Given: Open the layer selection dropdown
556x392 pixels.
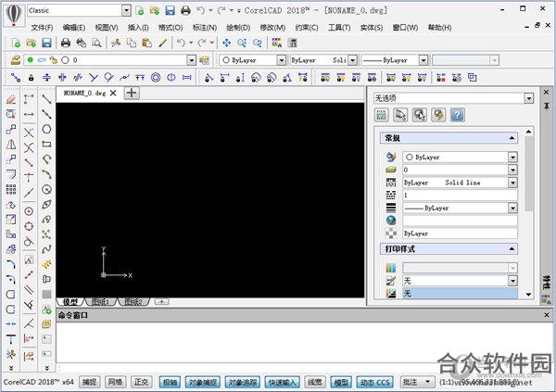Looking at the screenshot, I should (192, 60).
